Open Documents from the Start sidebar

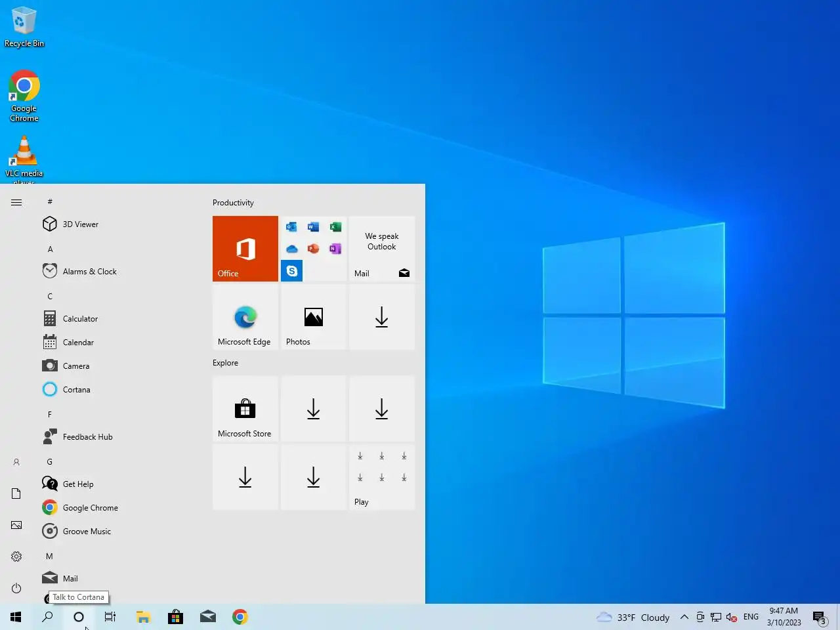point(16,493)
